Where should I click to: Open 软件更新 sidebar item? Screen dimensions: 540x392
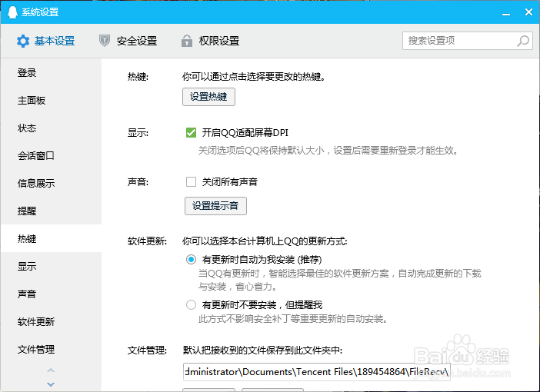51,322
